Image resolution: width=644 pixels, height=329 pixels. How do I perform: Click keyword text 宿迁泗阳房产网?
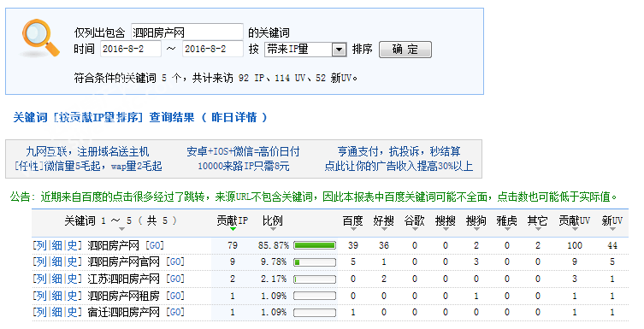click(x=124, y=312)
